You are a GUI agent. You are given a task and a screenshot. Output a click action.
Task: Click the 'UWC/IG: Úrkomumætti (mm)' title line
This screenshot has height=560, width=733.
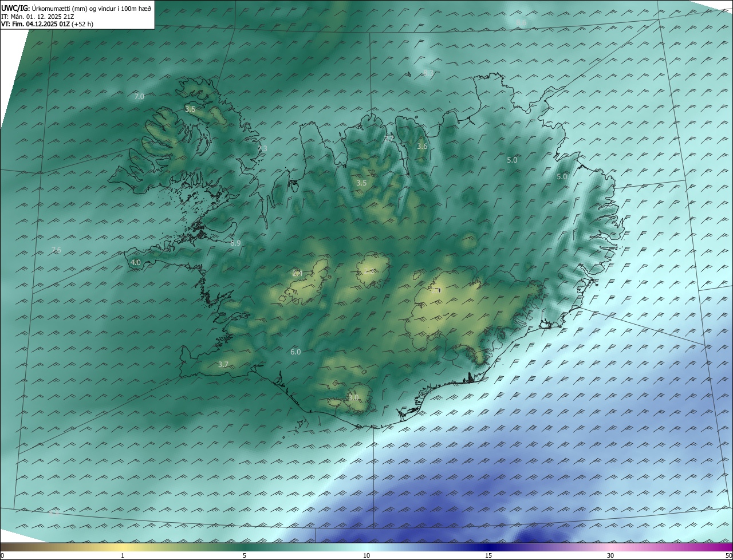point(77,9)
